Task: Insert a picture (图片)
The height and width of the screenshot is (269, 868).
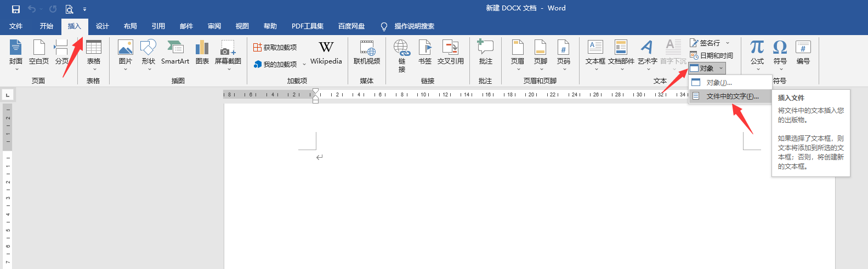Action: click(x=126, y=53)
